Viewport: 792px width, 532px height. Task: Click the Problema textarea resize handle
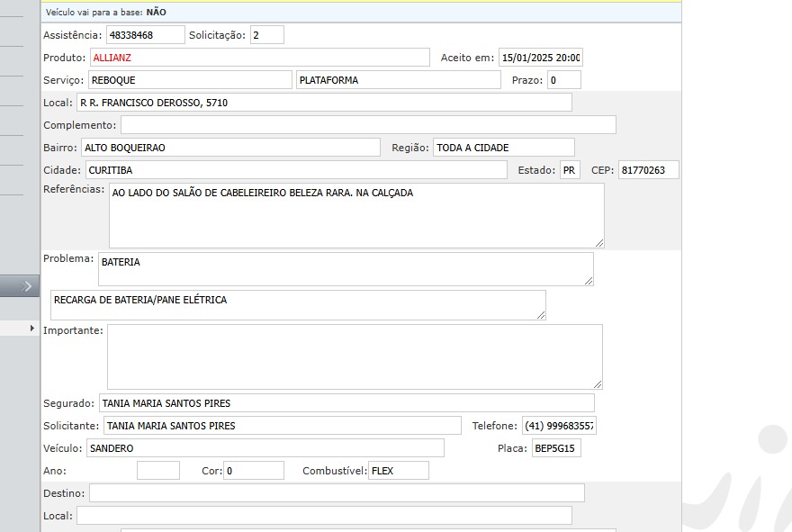(589, 281)
